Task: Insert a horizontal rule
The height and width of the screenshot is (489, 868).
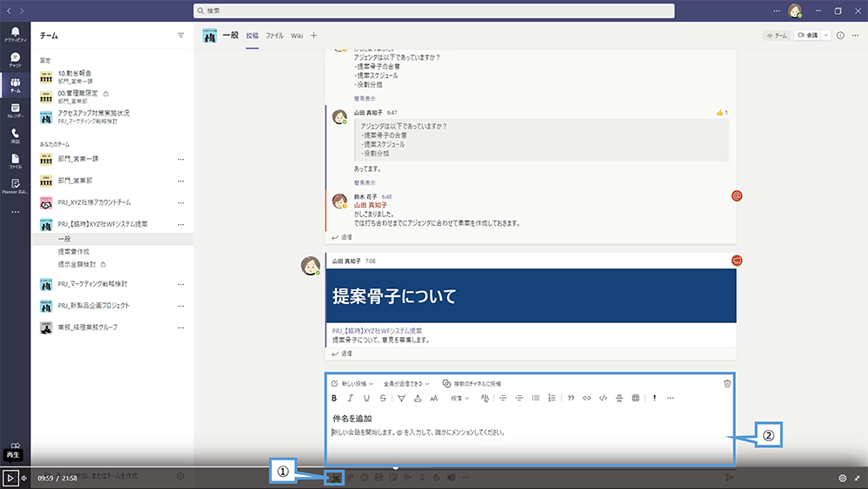Action: pyautogui.click(x=619, y=398)
